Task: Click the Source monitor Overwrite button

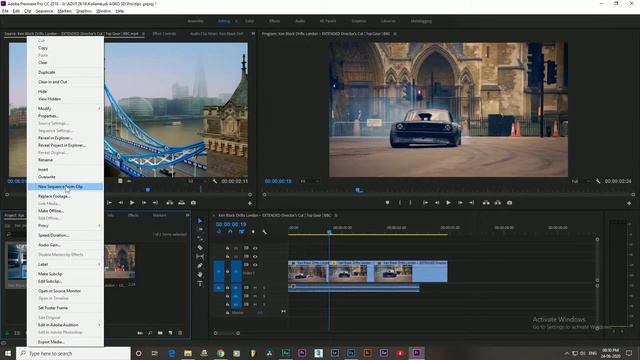Action: click(181, 202)
